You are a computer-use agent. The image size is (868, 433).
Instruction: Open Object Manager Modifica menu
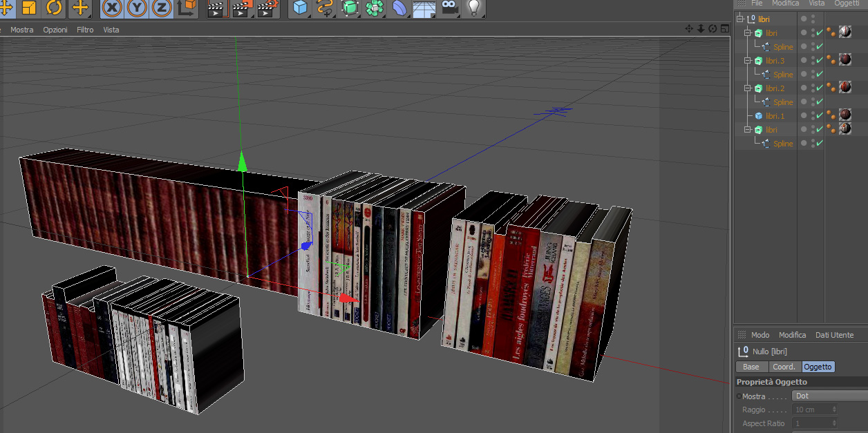(786, 3)
